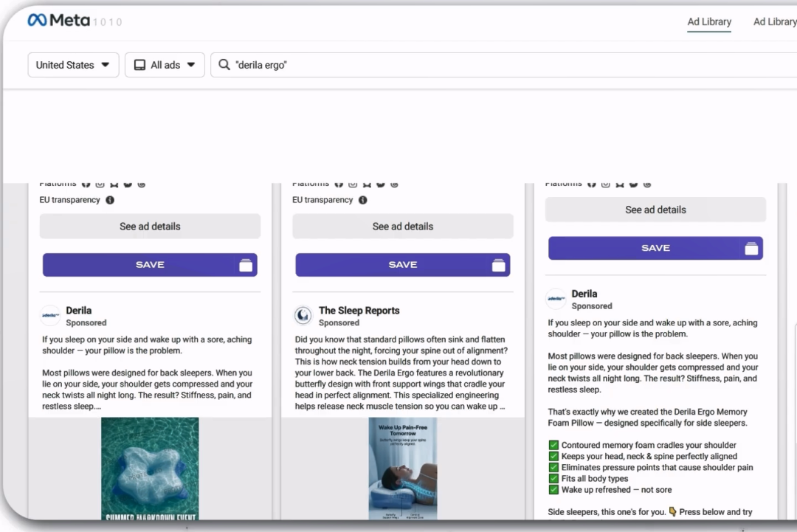
Task: Focus the search field containing "derila ergo"
Action: coord(503,65)
